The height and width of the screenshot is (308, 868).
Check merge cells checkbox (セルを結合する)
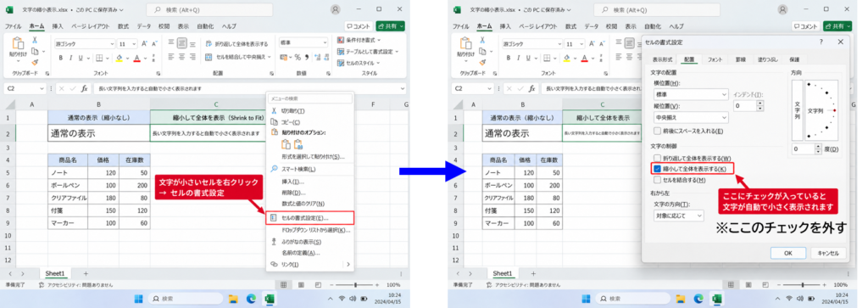click(657, 180)
